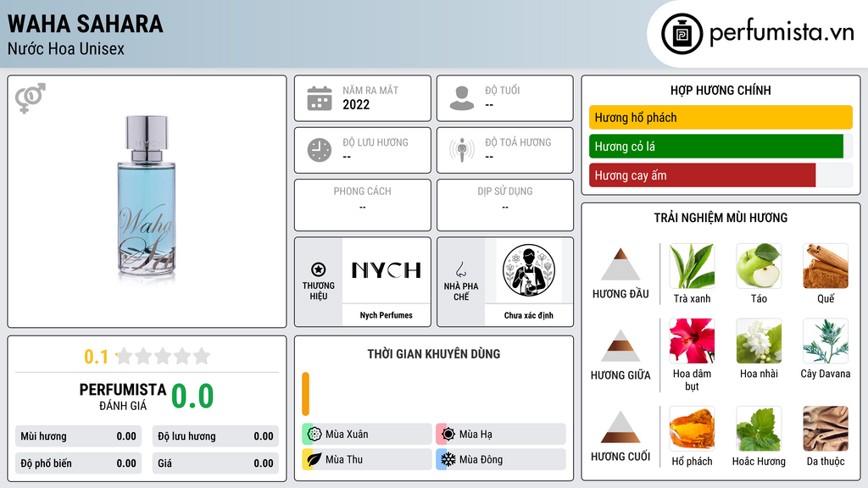
Task: Click the Mùa Xuân flower icon
Action: click(314, 435)
